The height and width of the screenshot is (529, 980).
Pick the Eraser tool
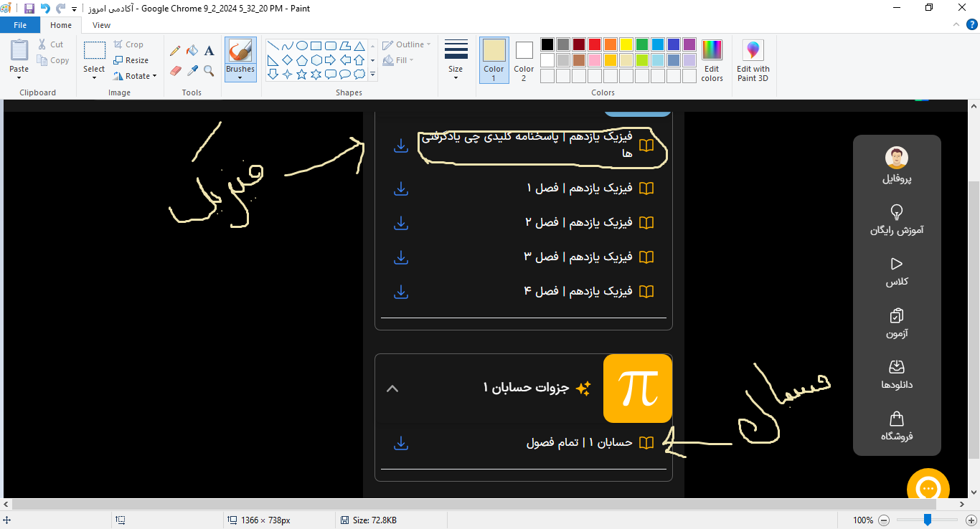[x=174, y=71]
